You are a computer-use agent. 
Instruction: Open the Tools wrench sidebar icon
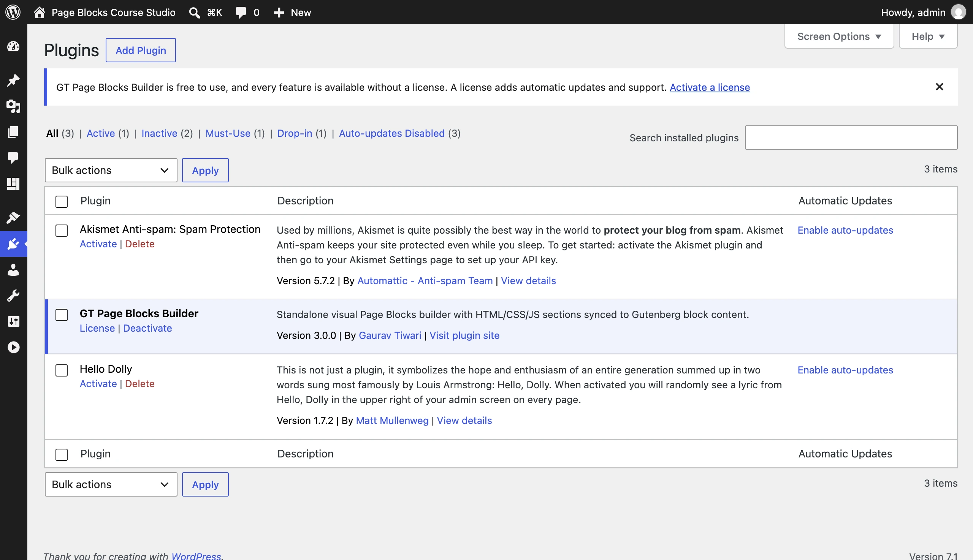pyautogui.click(x=13, y=295)
